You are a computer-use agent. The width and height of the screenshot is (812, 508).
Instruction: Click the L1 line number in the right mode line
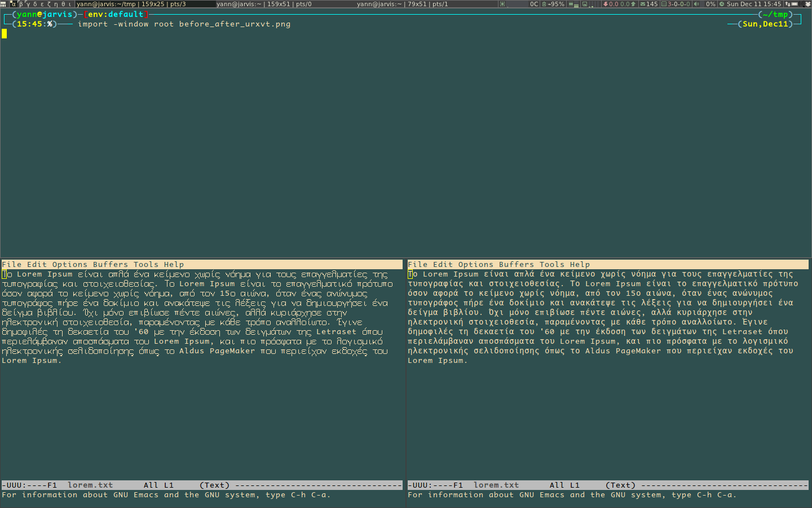pyautogui.click(x=575, y=485)
